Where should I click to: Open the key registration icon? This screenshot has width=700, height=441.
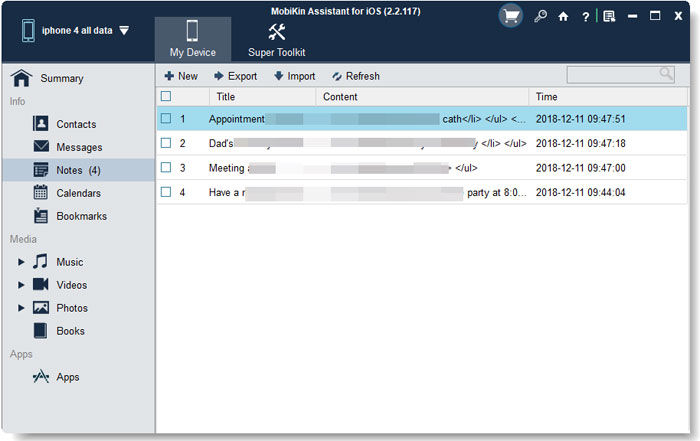click(x=540, y=16)
